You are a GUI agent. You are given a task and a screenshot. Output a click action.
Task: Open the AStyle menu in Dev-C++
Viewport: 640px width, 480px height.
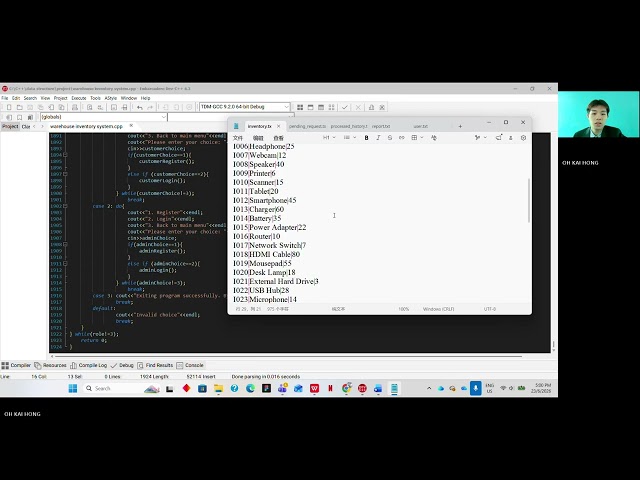point(111,98)
